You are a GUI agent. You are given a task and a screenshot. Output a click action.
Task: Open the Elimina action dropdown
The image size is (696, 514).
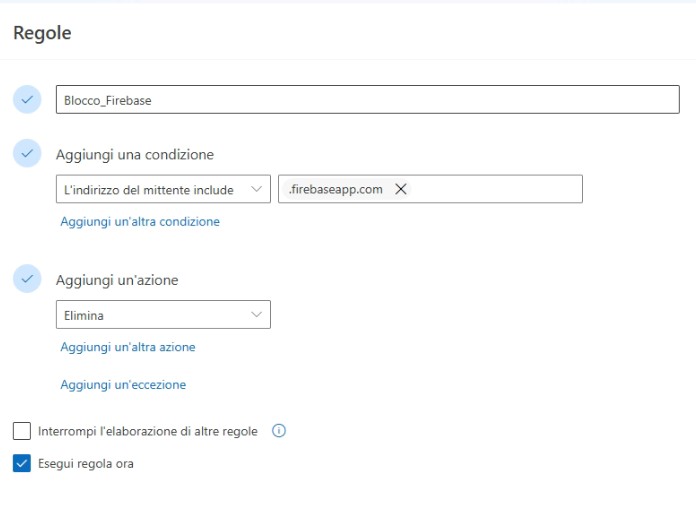pos(163,315)
